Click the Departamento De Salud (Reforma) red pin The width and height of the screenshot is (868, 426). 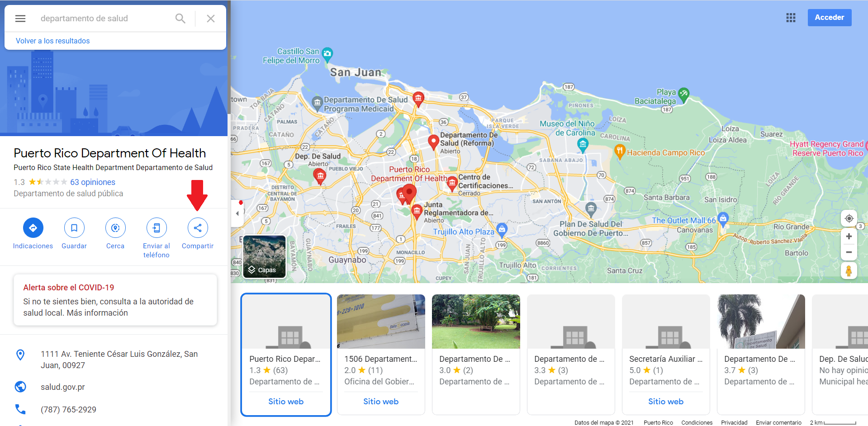pos(433,142)
